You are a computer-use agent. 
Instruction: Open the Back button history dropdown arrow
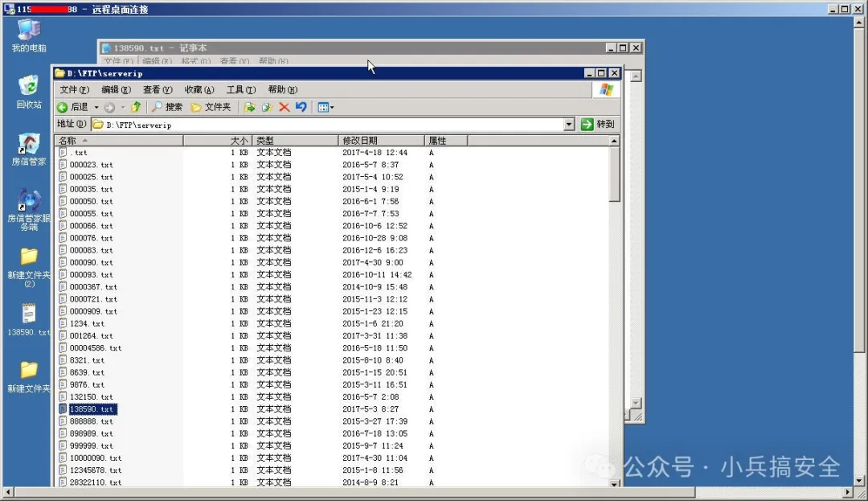tap(96, 107)
